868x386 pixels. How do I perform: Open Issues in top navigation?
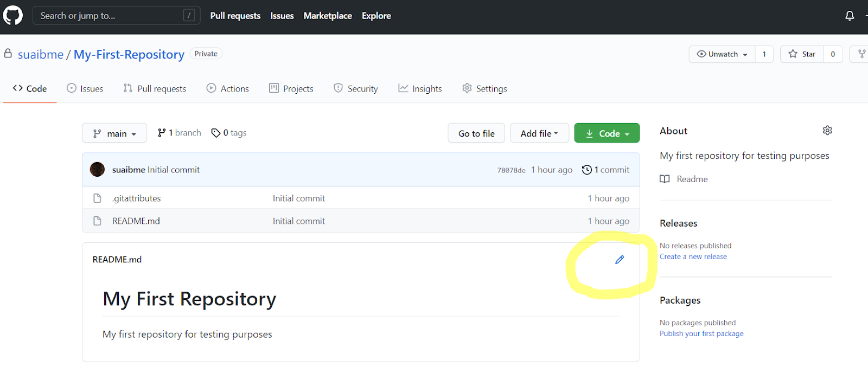282,16
